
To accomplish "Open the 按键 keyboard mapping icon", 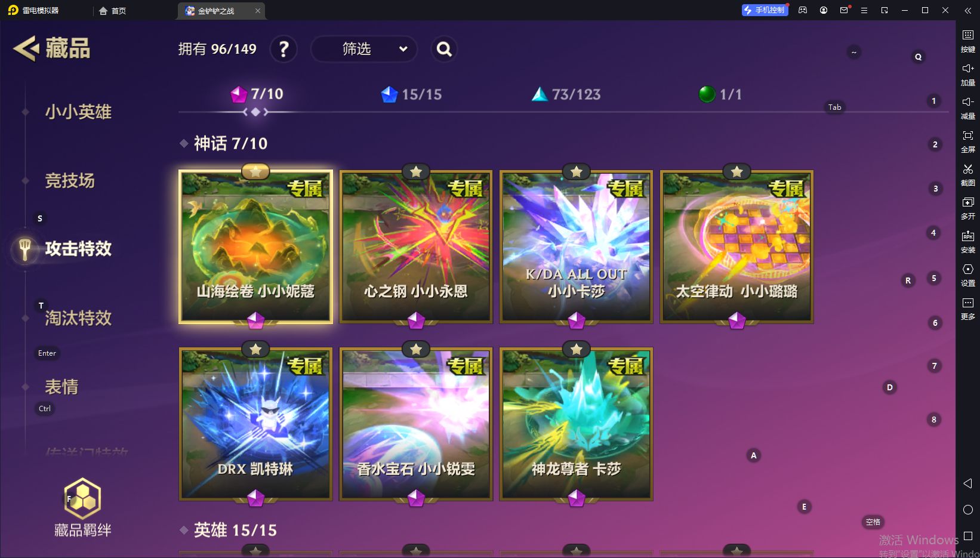I will tap(968, 35).
